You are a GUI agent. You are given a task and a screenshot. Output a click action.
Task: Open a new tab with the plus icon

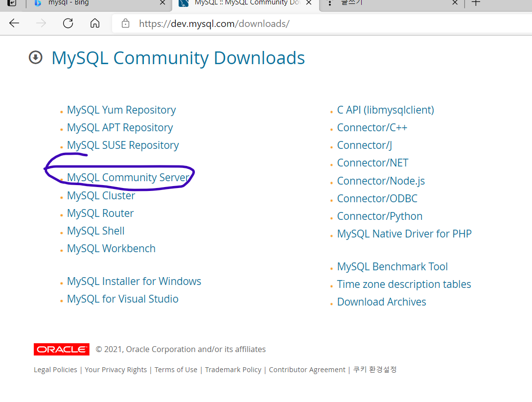coord(476,3)
